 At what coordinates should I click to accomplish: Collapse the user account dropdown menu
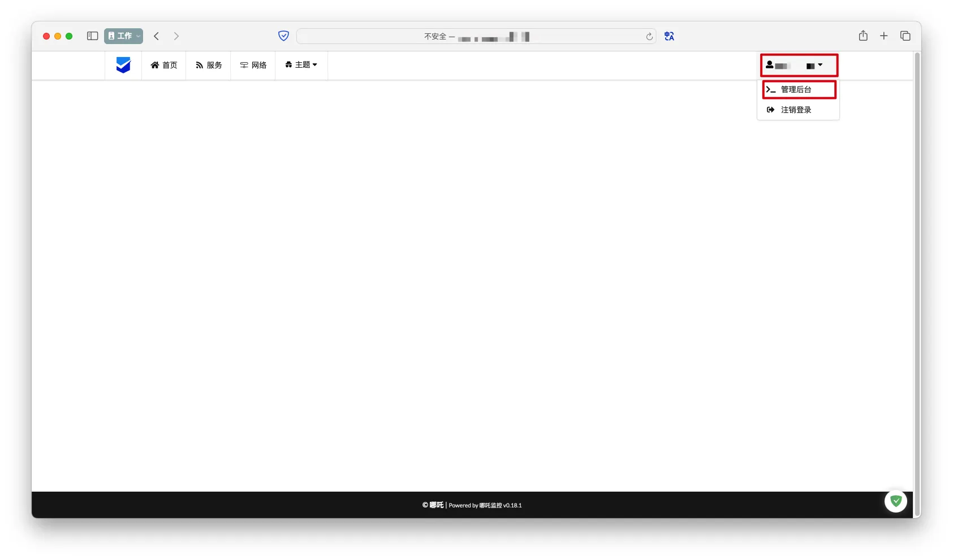(799, 66)
